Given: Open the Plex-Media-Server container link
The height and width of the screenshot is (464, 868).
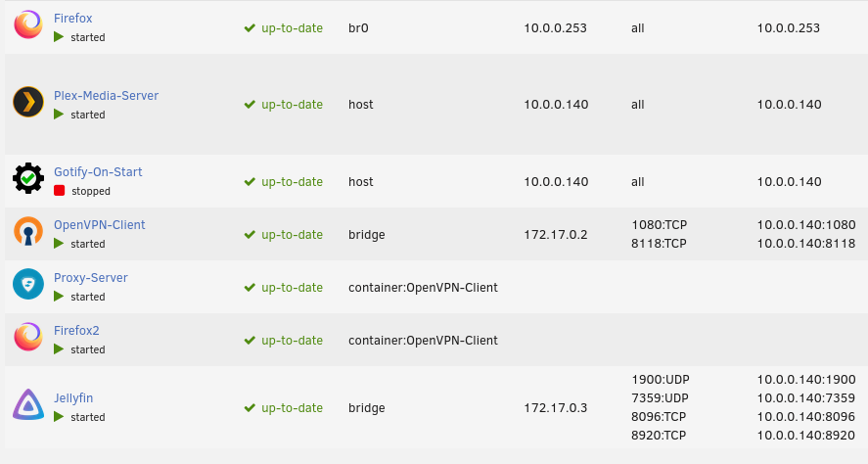Looking at the screenshot, I should pyautogui.click(x=107, y=95).
